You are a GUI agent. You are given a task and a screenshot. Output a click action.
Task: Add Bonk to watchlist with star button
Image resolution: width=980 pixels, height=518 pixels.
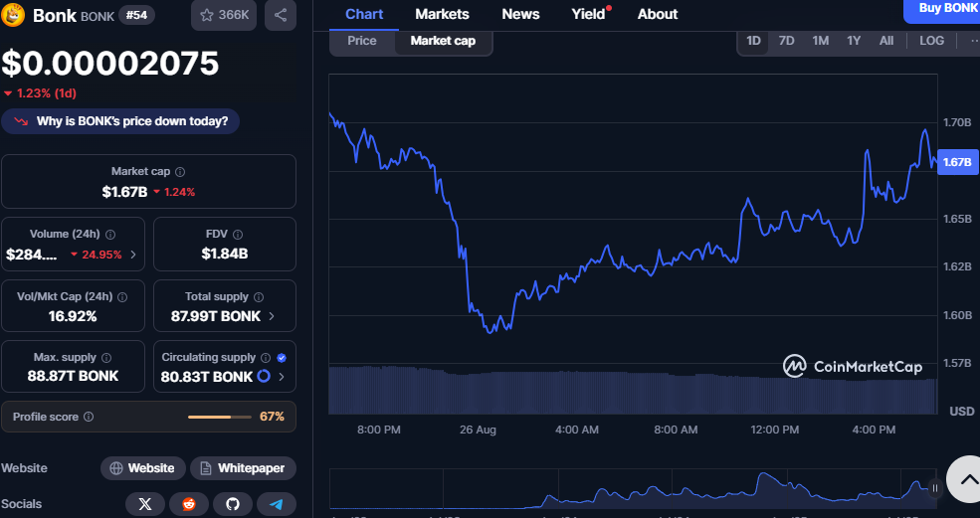point(224,15)
